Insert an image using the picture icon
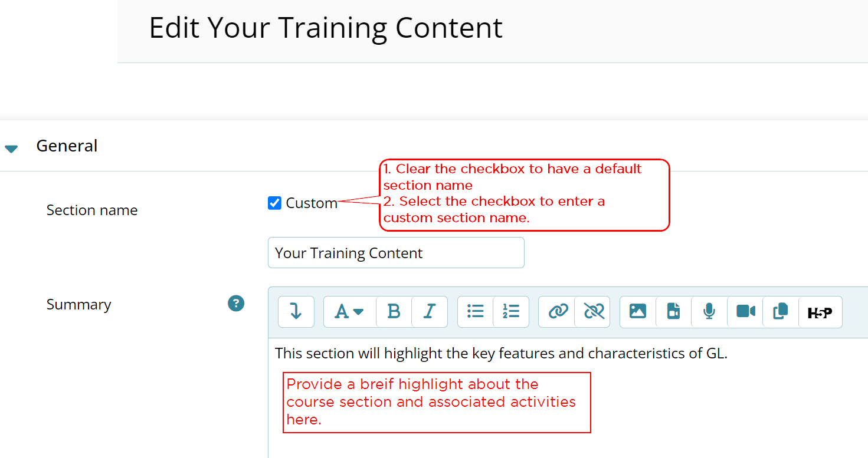This screenshot has width=868, height=458. coord(638,311)
